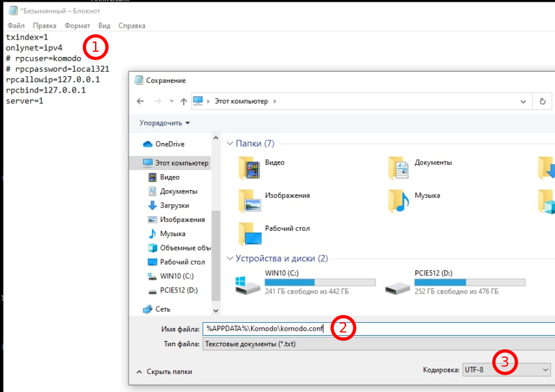This screenshot has width=555, height=392.
Task: Click the computer icon in address bar
Action: (x=198, y=101)
